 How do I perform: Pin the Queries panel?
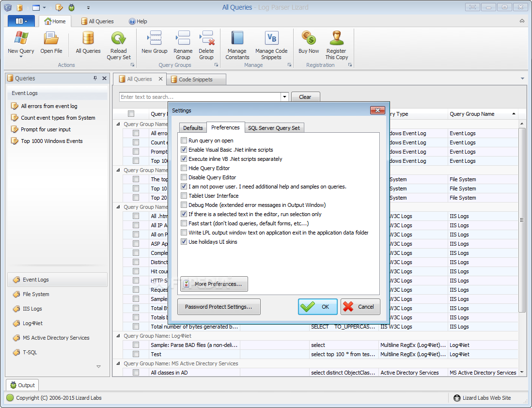(x=95, y=78)
